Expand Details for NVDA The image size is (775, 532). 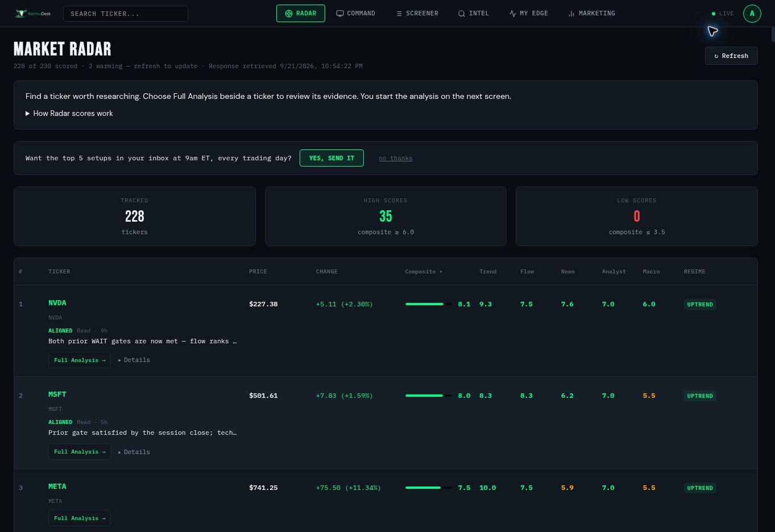click(x=134, y=360)
